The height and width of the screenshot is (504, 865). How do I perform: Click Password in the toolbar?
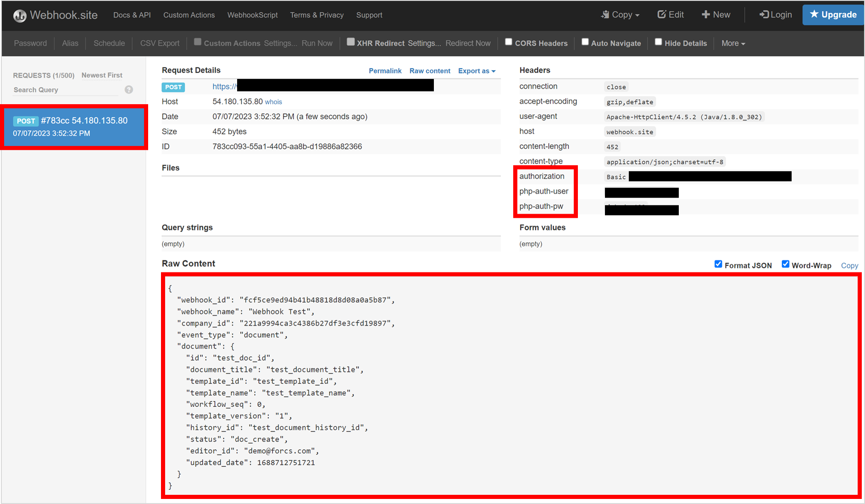click(x=30, y=43)
